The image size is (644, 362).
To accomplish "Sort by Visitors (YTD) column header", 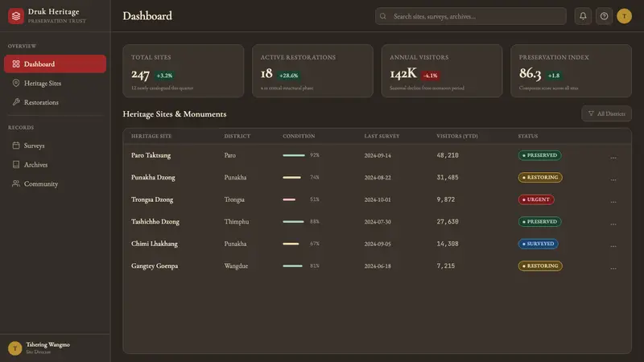I will click(x=457, y=136).
